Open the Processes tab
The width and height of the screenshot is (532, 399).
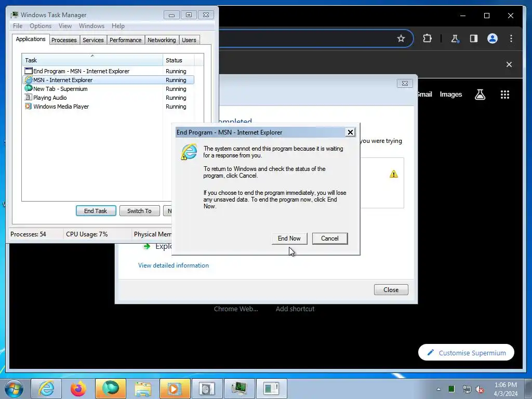(64, 40)
